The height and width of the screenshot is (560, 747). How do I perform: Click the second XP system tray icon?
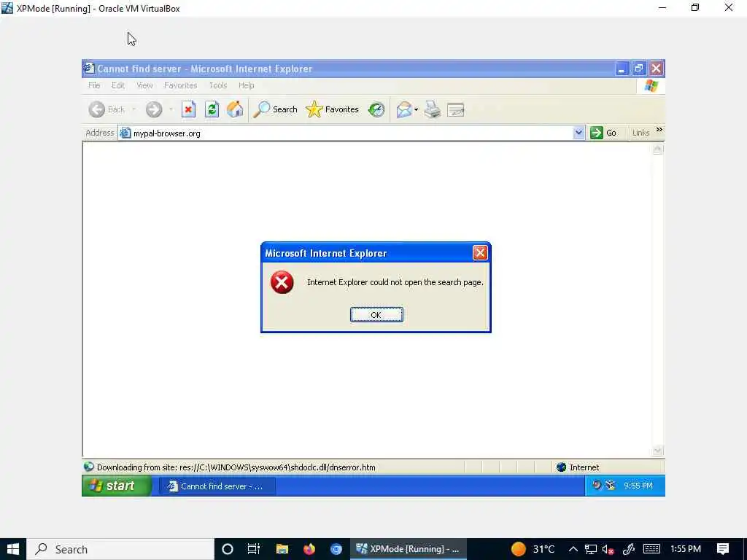click(611, 485)
